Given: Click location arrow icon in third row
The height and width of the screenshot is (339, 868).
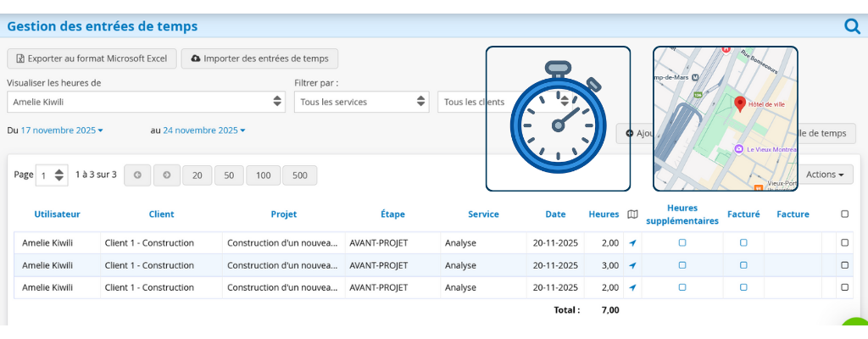Looking at the screenshot, I should 632,287.
